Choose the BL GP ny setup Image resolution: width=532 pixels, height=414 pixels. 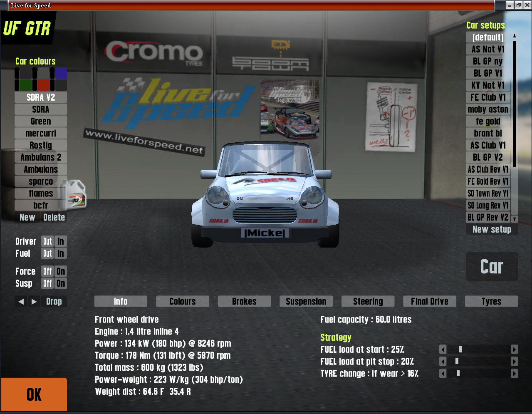click(488, 61)
